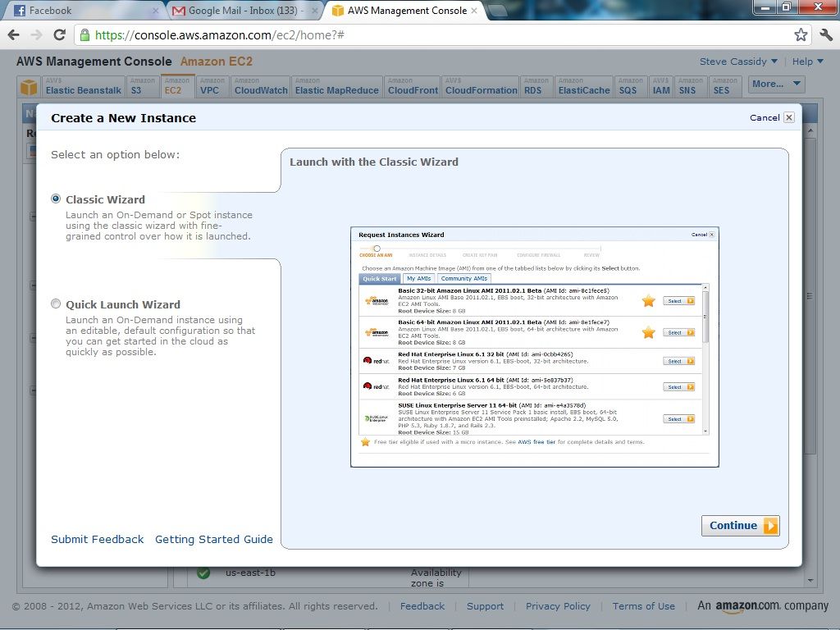
Task: Click the amazon.com company logo in footer
Action: (x=746, y=606)
